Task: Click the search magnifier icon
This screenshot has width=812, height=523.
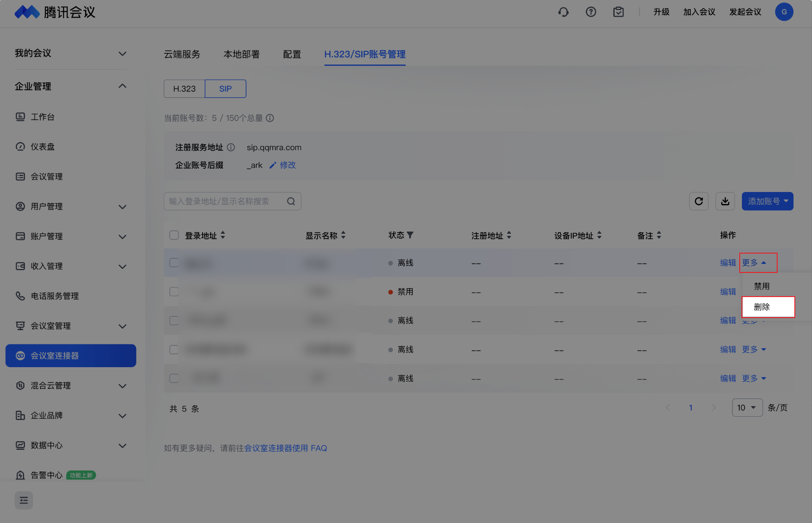Action: [291, 201]
